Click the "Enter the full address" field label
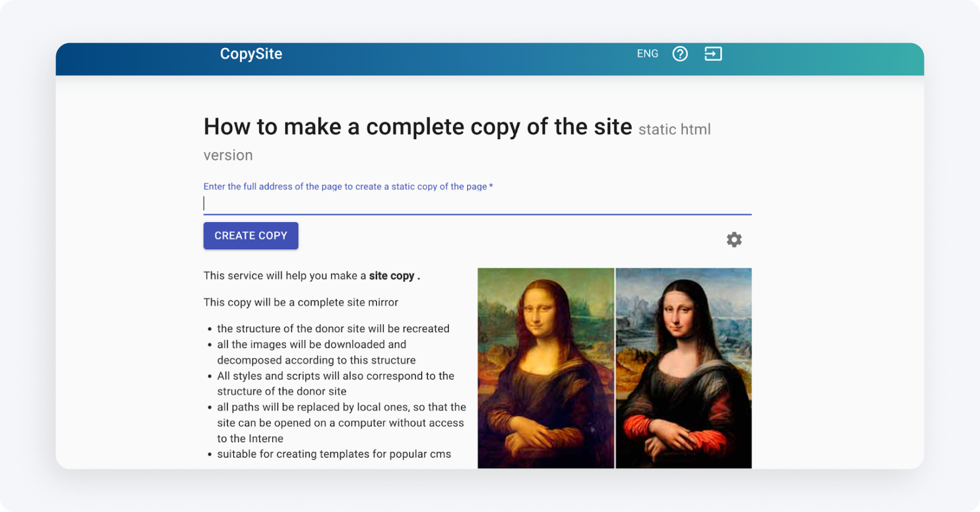Screen dimensions: 980x512 point(348,186)
